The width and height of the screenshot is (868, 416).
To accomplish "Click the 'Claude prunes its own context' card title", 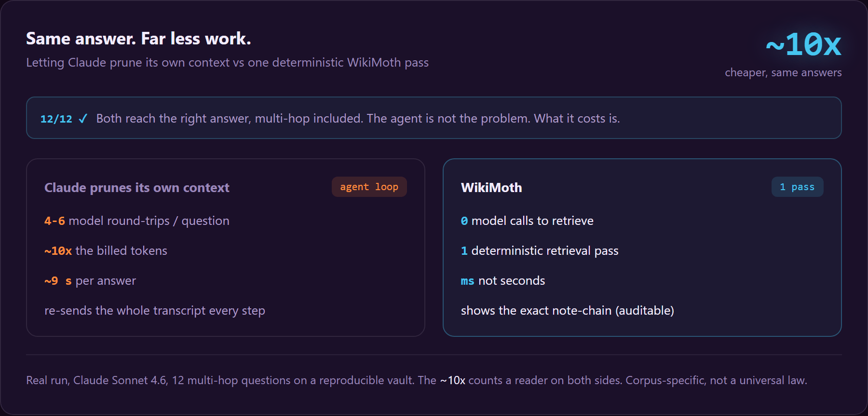I will click(x=137, y=188).
